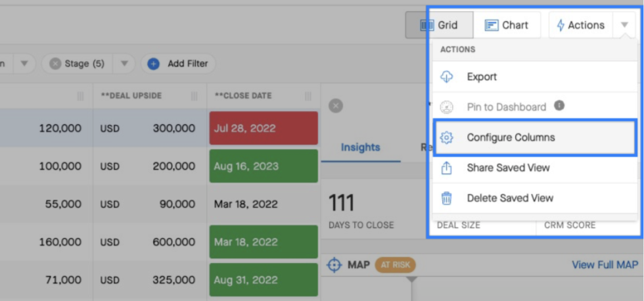The image size is (644, 301).
Task: Click the DEAL SIZE label
Action: [x=459, y=225]
